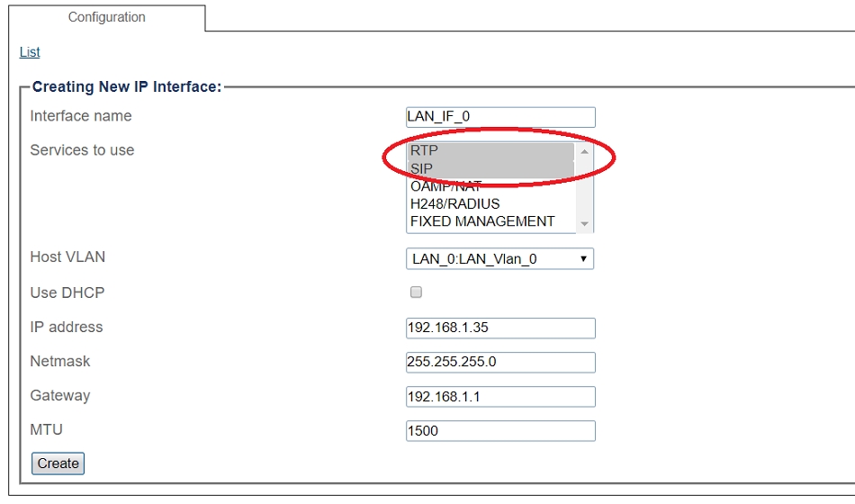Enable the Use DHCP checkbox

tap(416, 292)
